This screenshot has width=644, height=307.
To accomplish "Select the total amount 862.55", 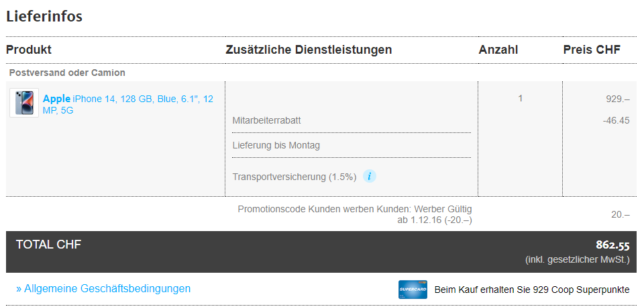I will pos(612,245).
